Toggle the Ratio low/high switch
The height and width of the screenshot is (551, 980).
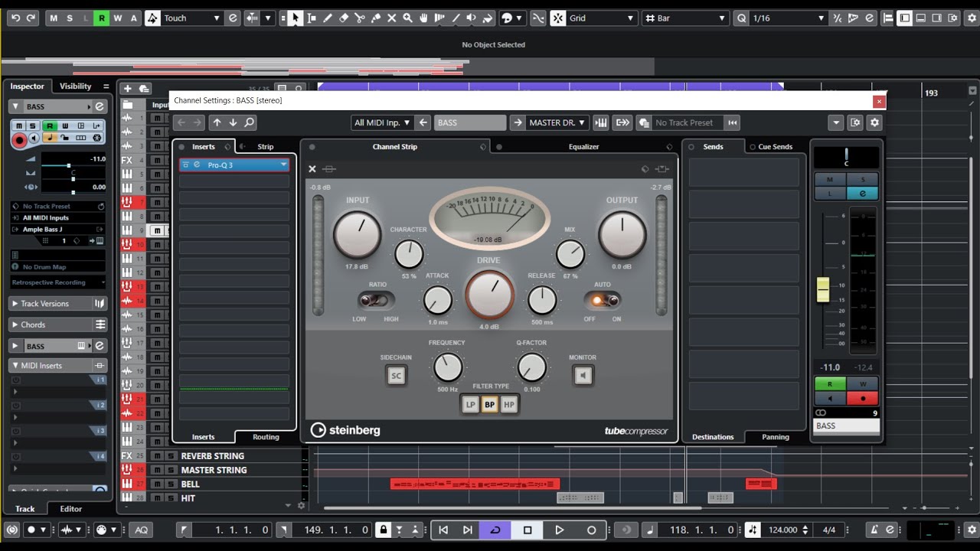(x=377, y=300)
